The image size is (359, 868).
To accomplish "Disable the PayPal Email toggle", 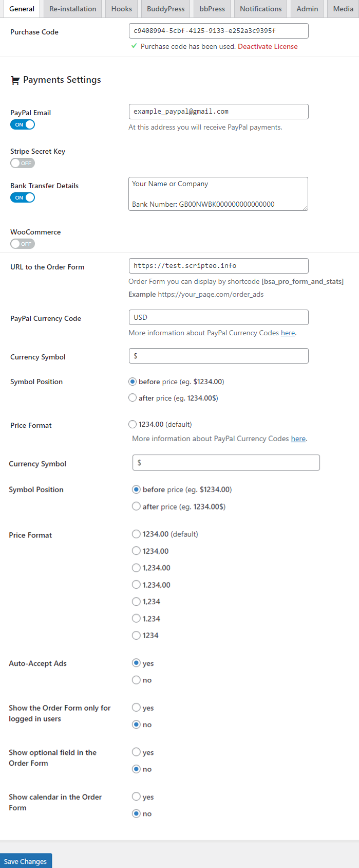I will point(23,124).
